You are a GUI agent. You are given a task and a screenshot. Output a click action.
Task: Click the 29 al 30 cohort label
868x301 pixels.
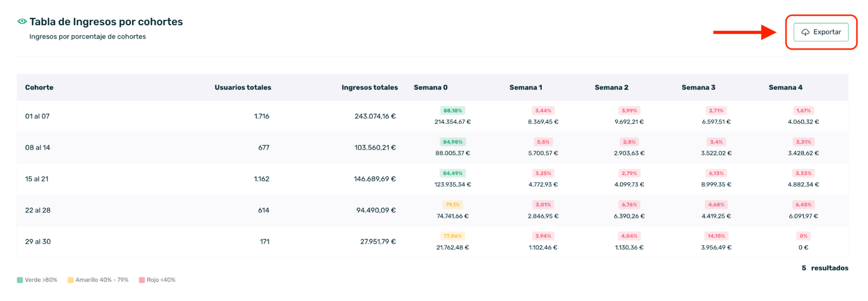point(38,242)
